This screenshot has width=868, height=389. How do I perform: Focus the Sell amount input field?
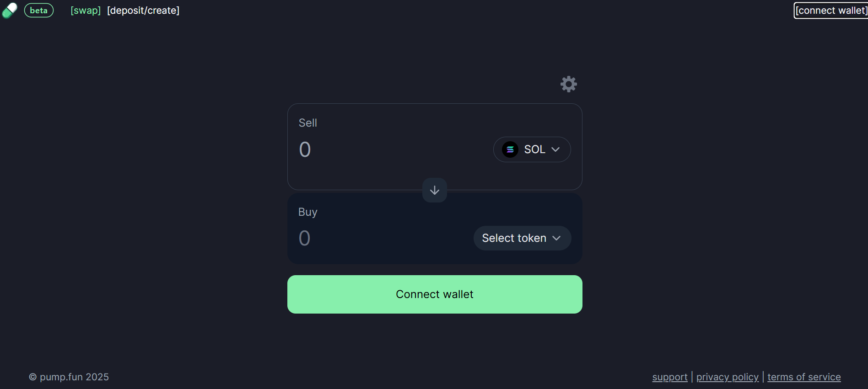[389, 149]
